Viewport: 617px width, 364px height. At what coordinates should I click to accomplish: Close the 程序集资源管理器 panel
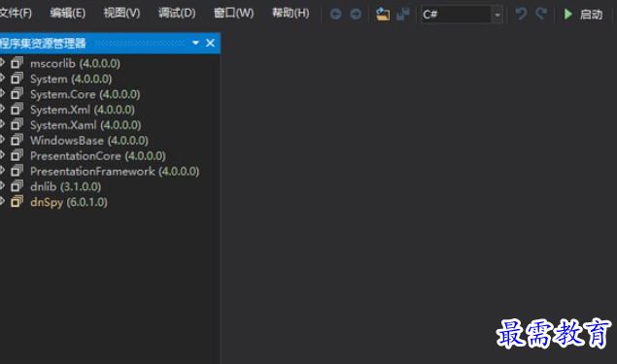click(210, 43)
